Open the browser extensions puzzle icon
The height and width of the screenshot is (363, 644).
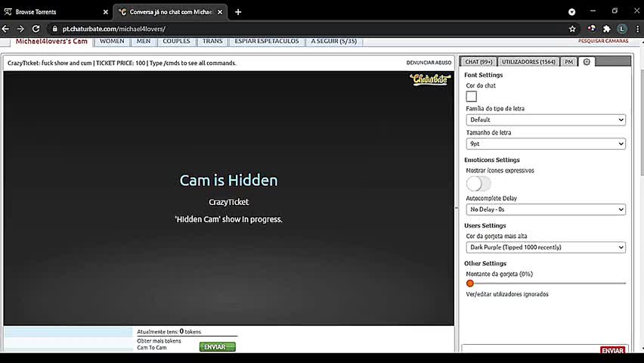coord(607,29)
